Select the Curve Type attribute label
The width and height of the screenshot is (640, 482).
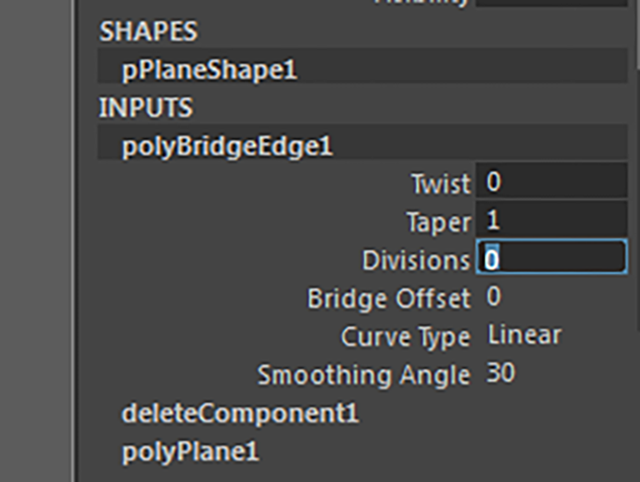pos(405,336)
